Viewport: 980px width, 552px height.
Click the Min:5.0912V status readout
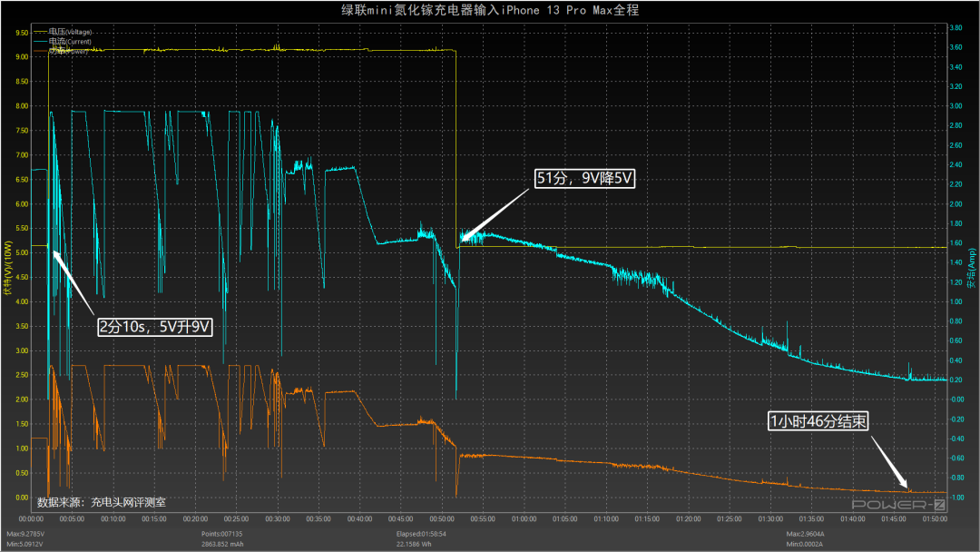tap(25, 544)
